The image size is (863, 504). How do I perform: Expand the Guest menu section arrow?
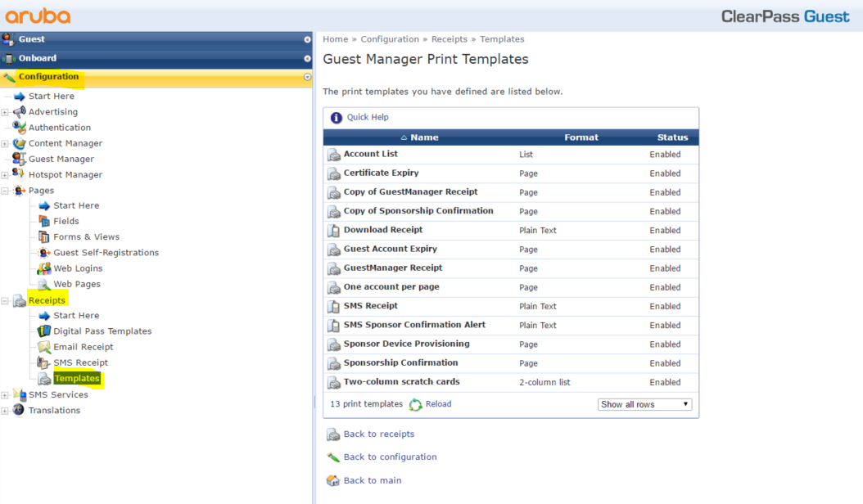click(307, 39)
